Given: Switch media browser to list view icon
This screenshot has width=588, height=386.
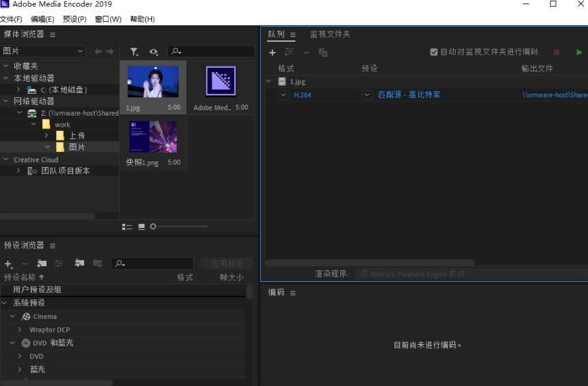Looking at the screenshot, I should pyautogui.click(x=127, y=227).
